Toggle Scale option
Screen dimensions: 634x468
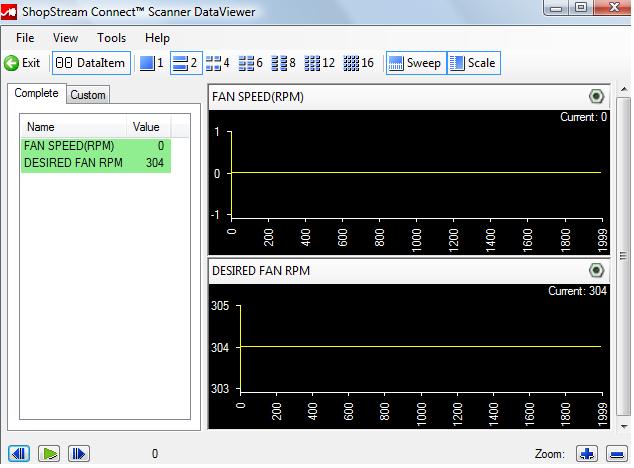474,63
